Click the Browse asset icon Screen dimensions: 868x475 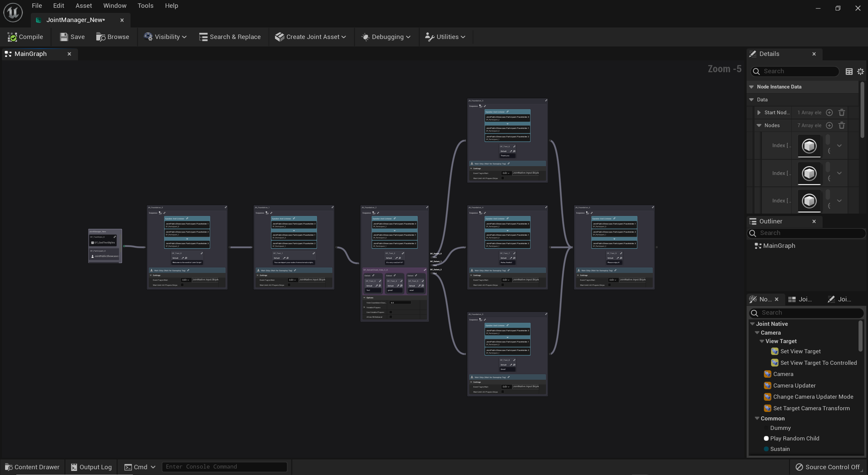pyautogui.click(x=101, y=37)
